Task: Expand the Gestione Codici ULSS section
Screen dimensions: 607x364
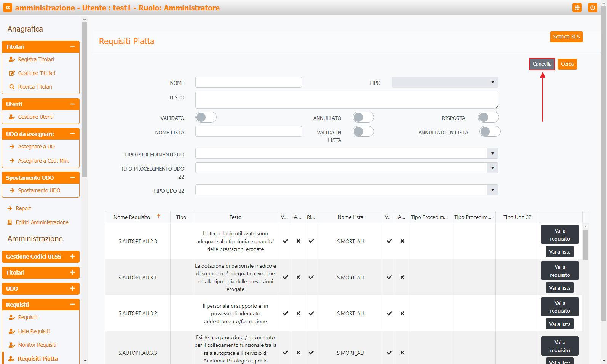Action: point(41,257)
